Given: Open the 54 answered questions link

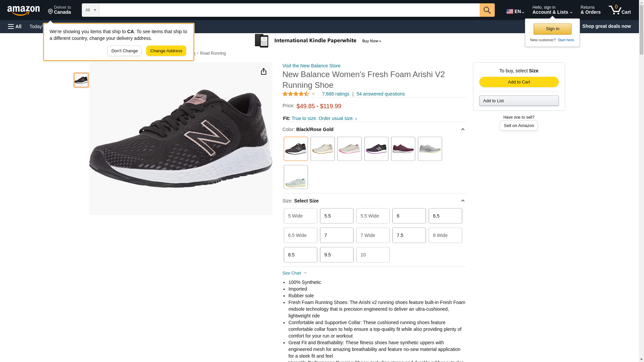Looking at the screenshot, I should click(380, 94).
